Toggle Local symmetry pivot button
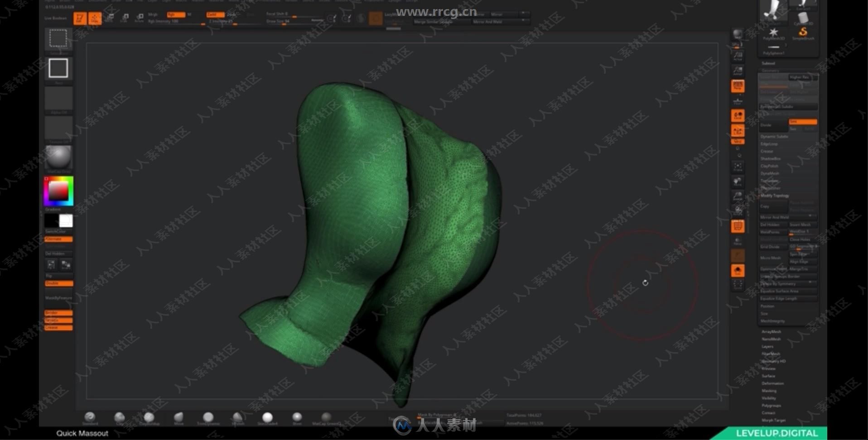This screenshot has height=440, width=868. pyautogui.click(x=738, y=116)
